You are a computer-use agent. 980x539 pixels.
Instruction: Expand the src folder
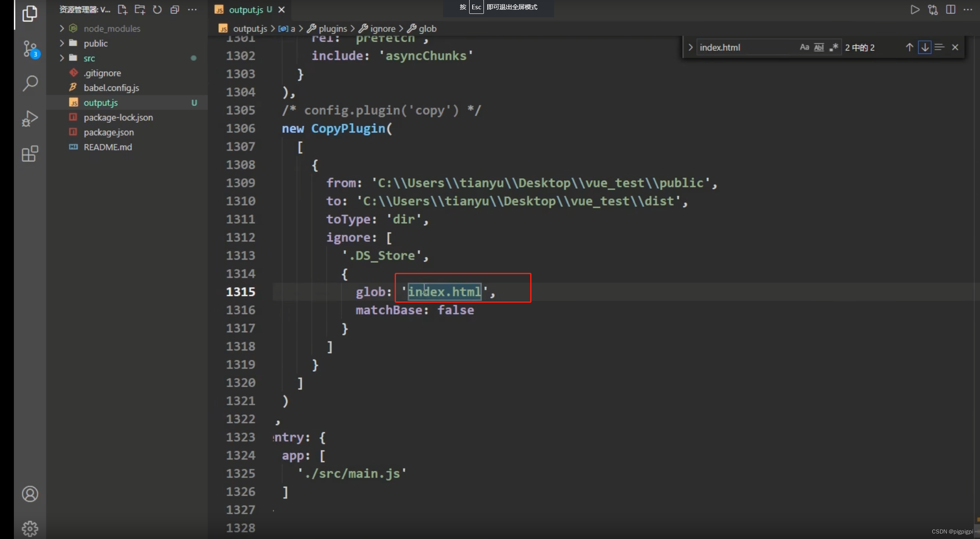click(x=61, y=58)
